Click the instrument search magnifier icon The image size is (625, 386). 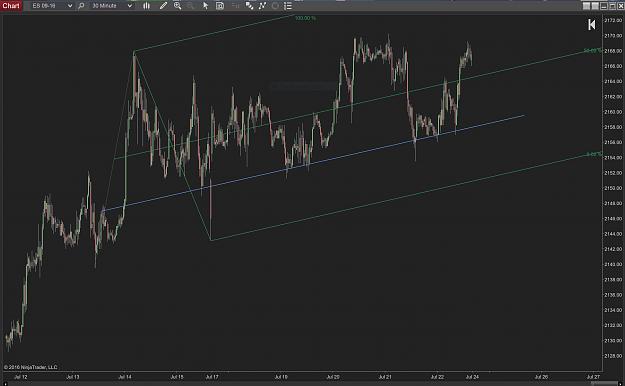[x=81, y=6]
